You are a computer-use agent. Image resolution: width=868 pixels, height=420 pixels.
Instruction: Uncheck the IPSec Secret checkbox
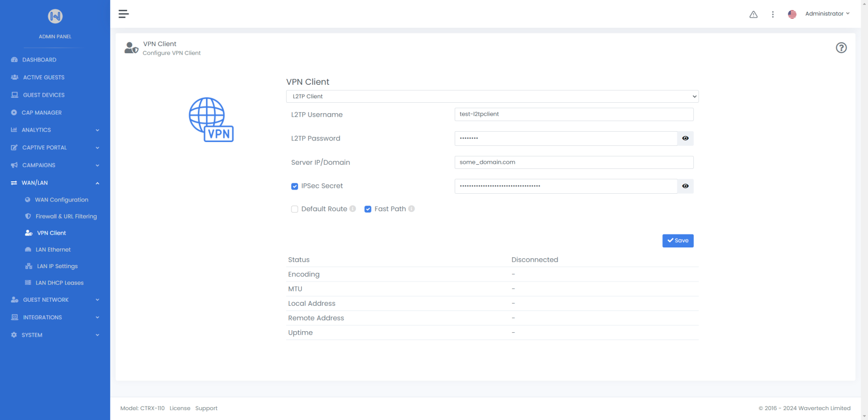295,186
